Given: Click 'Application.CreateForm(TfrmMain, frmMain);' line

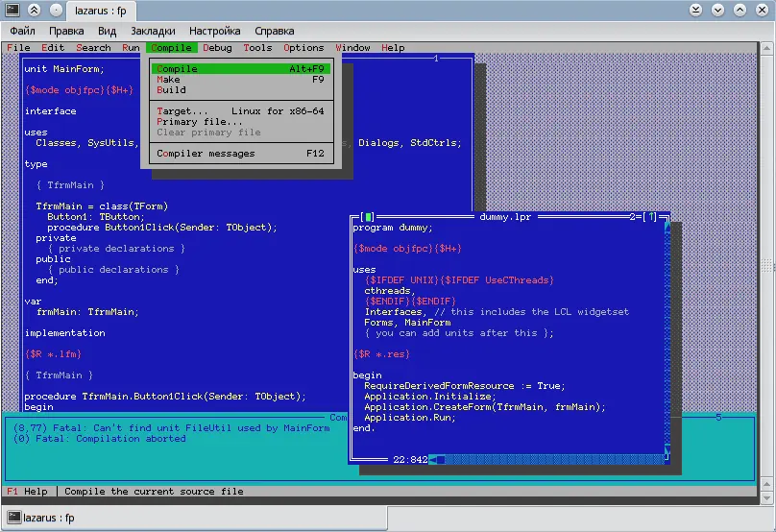Looking at the screenshot, I should pos(484,407).
